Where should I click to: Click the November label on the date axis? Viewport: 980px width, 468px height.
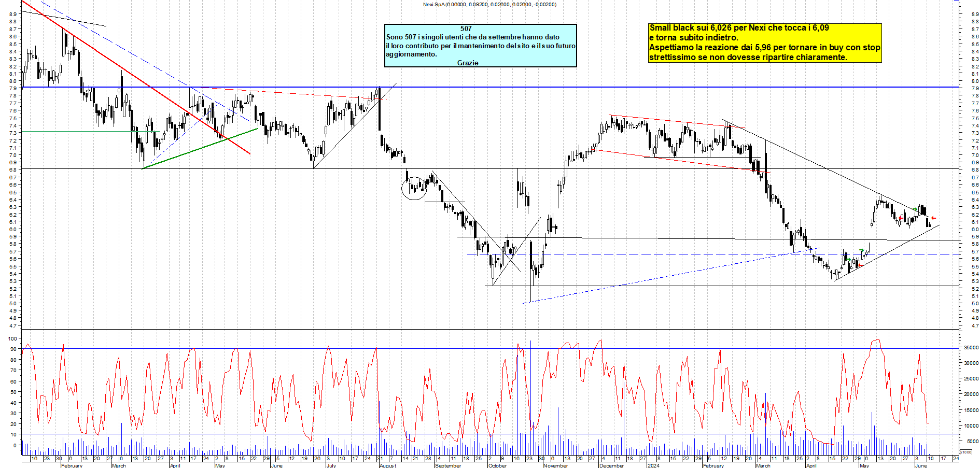pos(555,465)
